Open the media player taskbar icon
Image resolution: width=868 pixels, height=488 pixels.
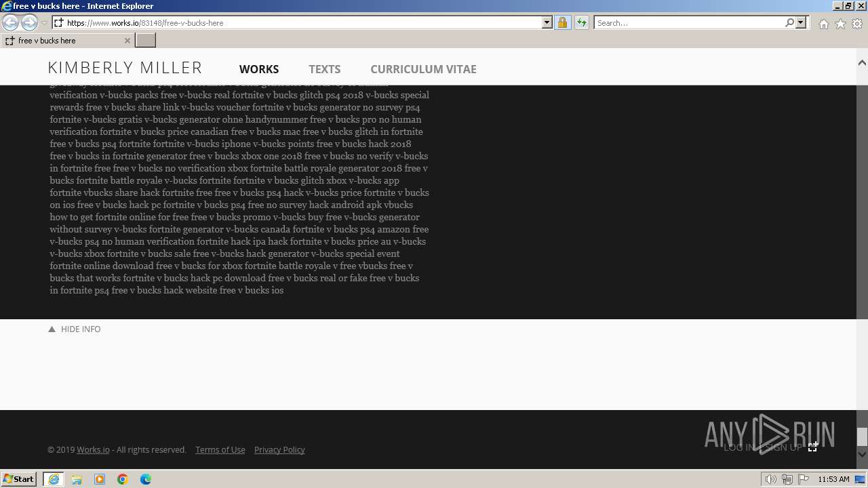[100, 479]
